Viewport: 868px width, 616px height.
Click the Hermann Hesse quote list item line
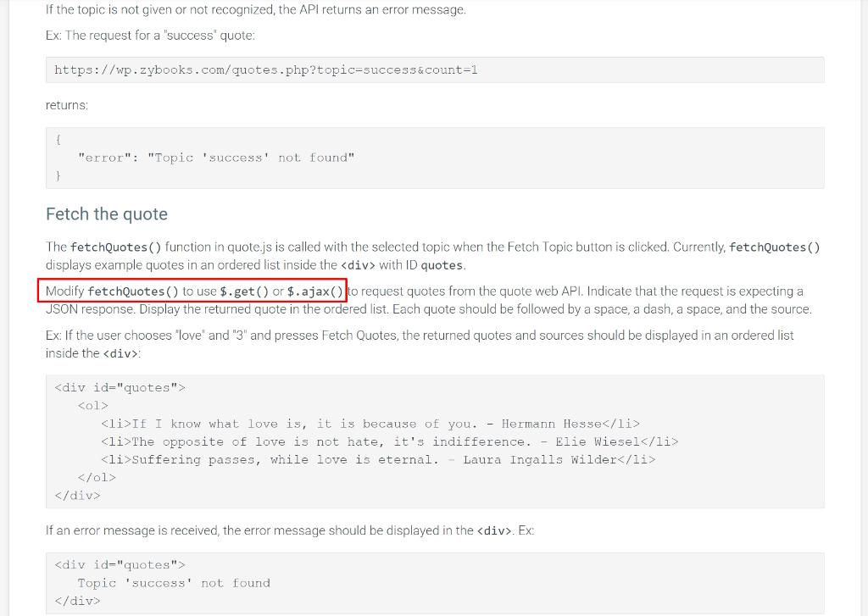370,424
